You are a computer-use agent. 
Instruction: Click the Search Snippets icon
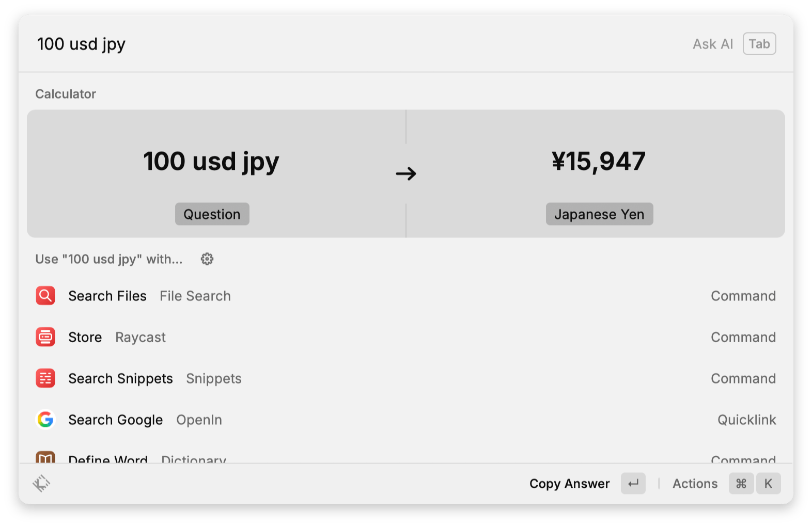point(45,378)
